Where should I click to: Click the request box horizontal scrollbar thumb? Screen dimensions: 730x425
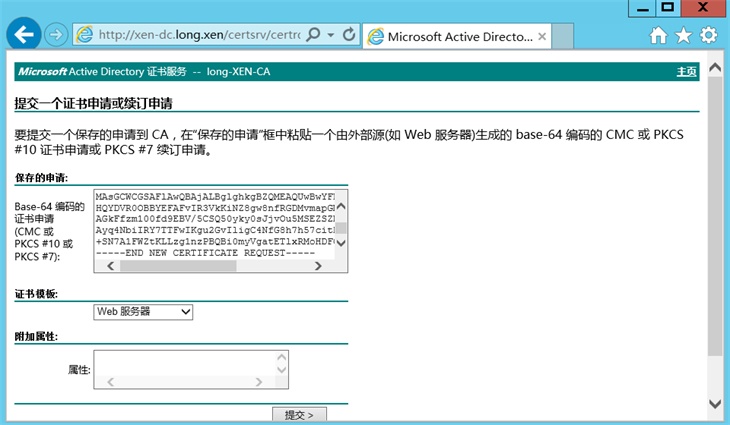click(178, 266)
